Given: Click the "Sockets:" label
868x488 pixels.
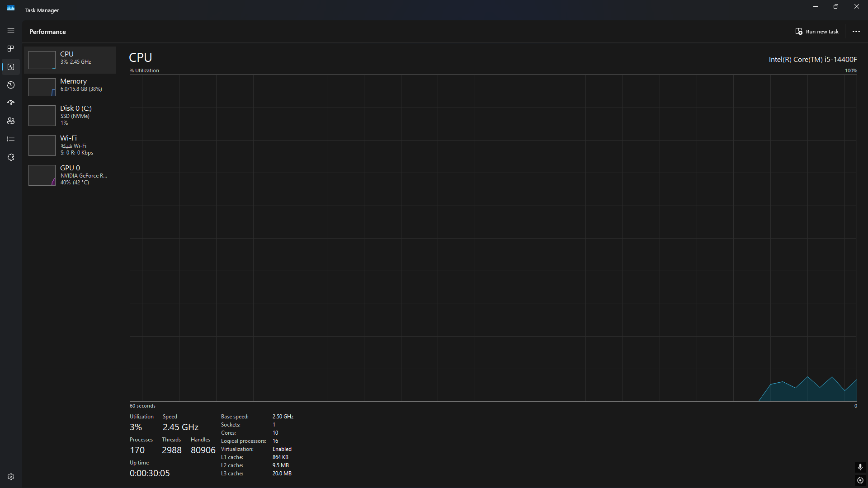Looking at the screenshot, I should tap(231, 425).
